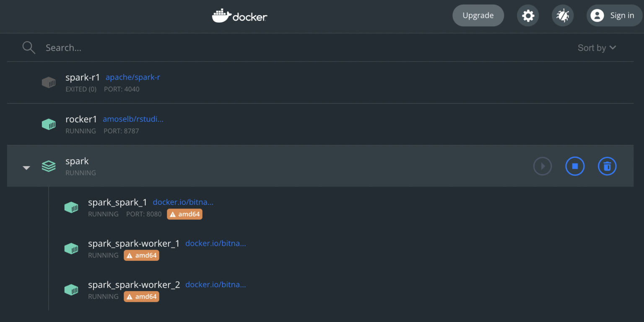Viewport: 644px width, 322px height.
Task: Click the amd64 warning badge on spark_spark-worker_1
Action: pos(141,255)
